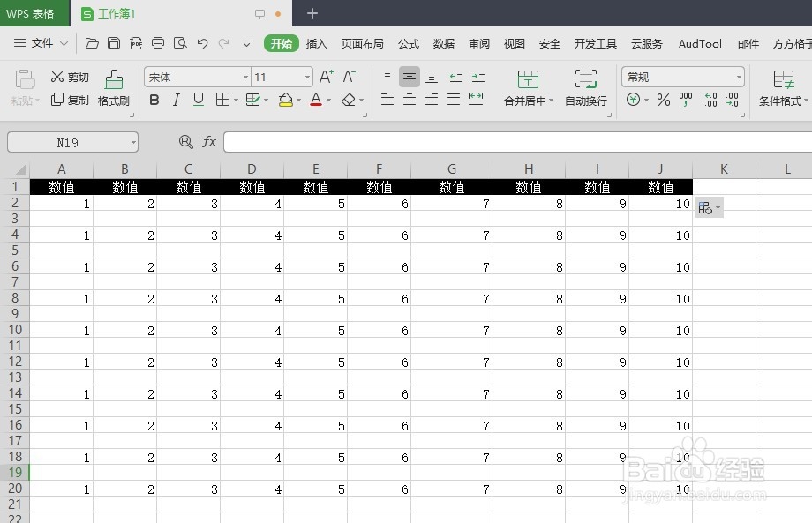
Task: Toggle middle vertical alignment
Action: (x=410, y=77)
